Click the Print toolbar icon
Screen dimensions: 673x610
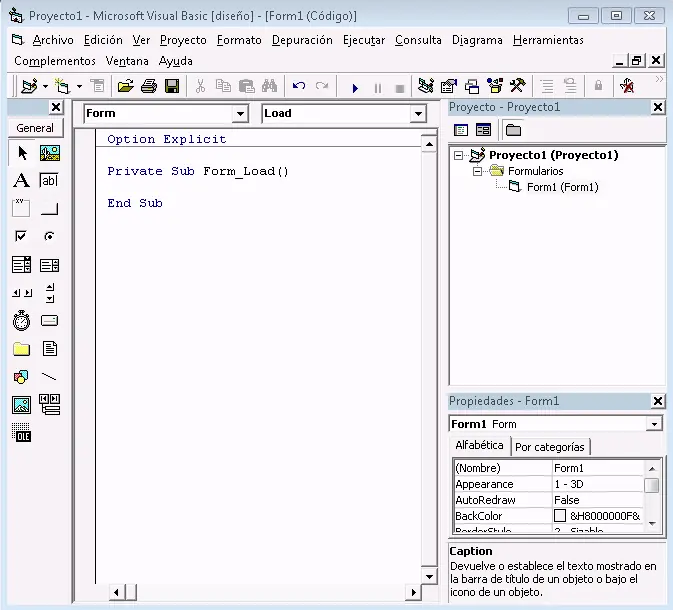click(149, 86)
